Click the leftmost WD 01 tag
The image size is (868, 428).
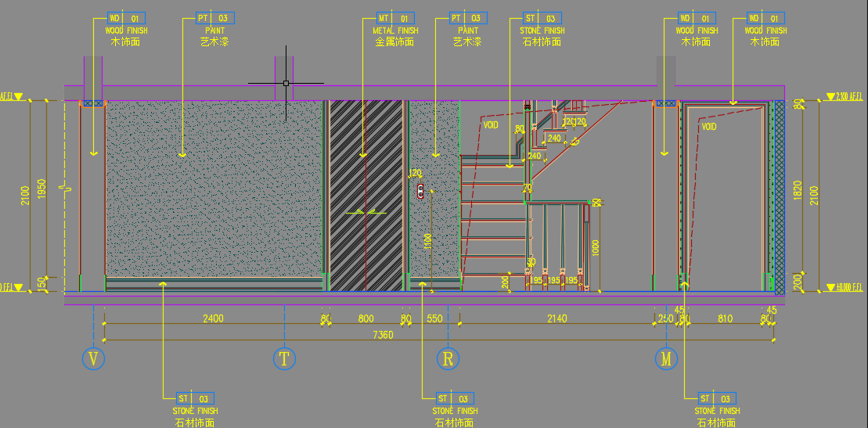tap(126, 18)
